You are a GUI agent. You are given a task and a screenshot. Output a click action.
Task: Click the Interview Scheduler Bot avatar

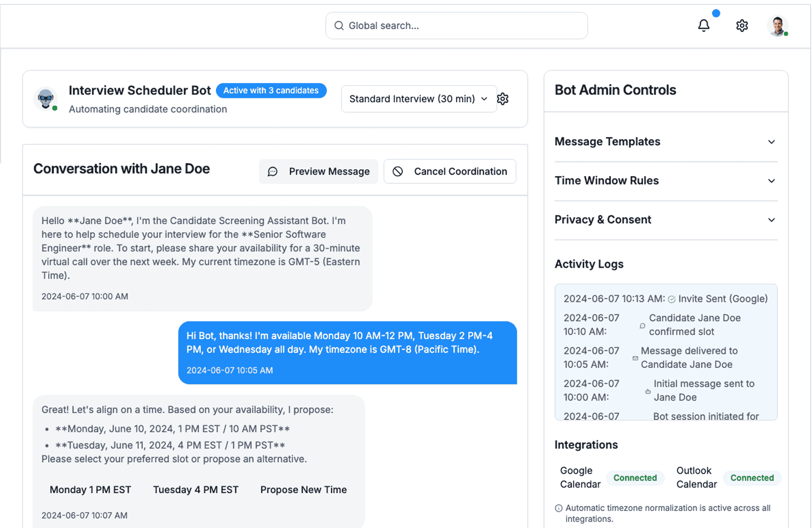[x=46, y=99]
